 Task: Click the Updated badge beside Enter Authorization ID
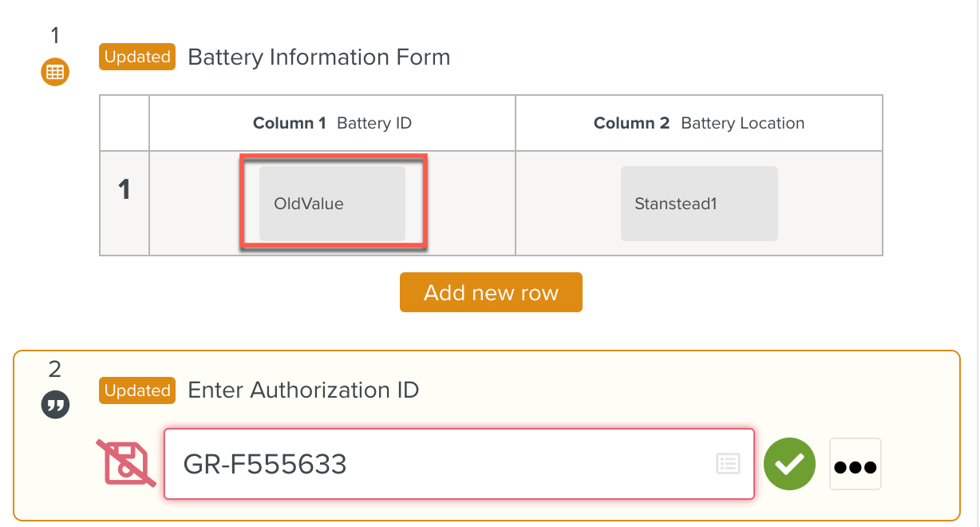tap(137, 390)
